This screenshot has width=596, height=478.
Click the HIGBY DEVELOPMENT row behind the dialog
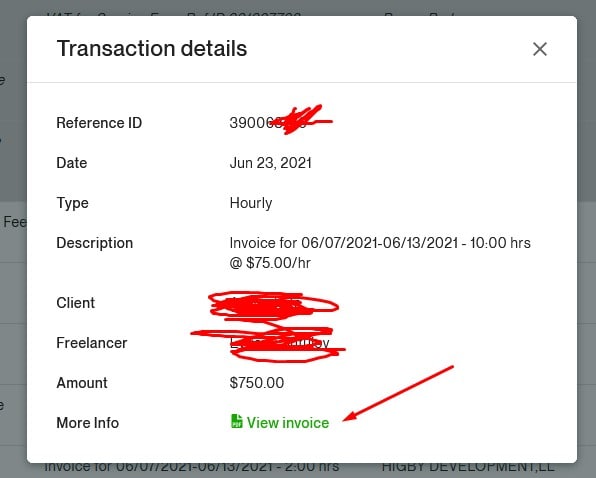pyautogui.click(x=468, y=467)
